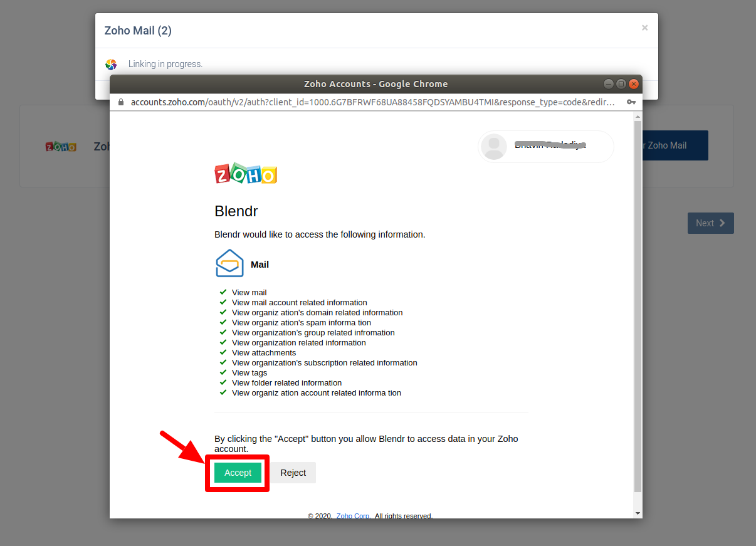Click 'View folder related information' text
Viewport: 756px width, 546px height.
coord(286,383)
